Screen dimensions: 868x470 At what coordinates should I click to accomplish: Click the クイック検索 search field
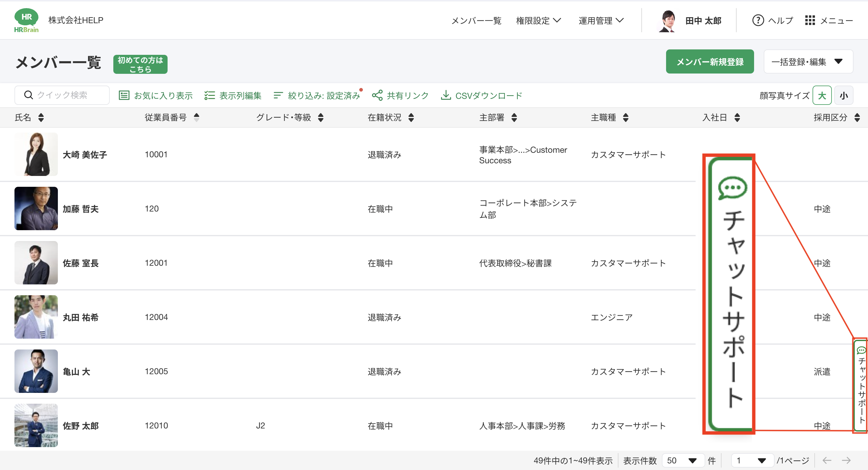[62, 95]
